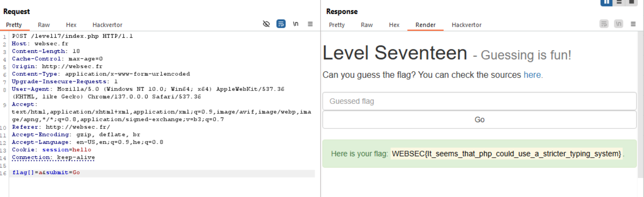Screen dimensions: 644x197
Task: Click the Level Seventeen heading
Action: (395, 53)
